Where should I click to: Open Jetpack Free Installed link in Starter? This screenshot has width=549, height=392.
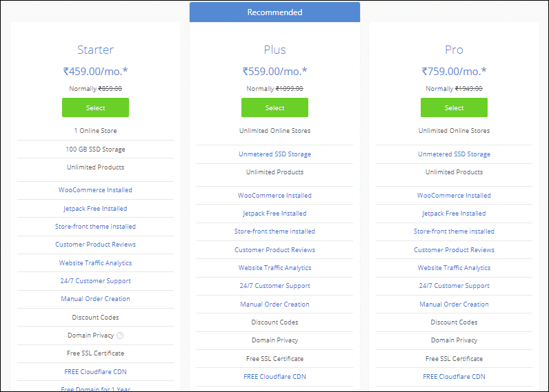[x=96, y=209]
